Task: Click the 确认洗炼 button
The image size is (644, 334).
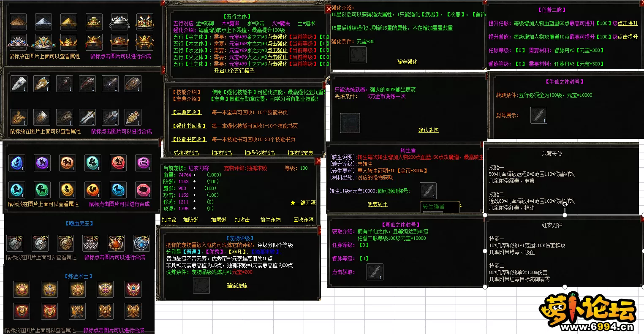Action: pos(428,130)
